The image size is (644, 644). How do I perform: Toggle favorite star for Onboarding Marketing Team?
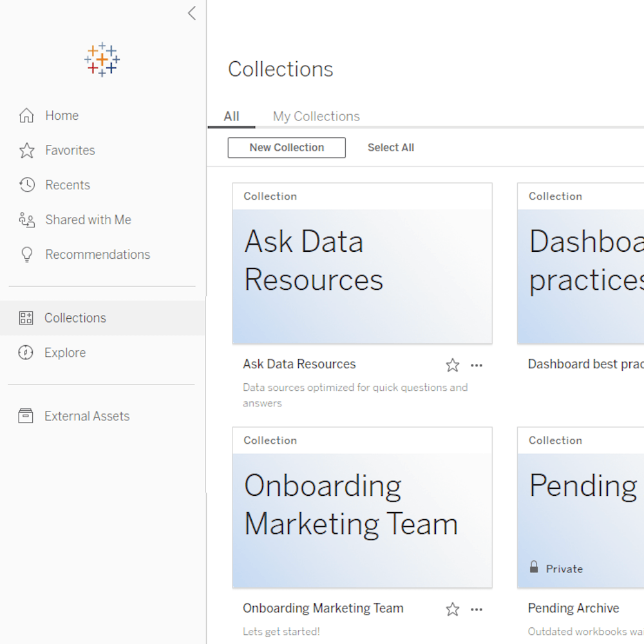coord(453,610)
